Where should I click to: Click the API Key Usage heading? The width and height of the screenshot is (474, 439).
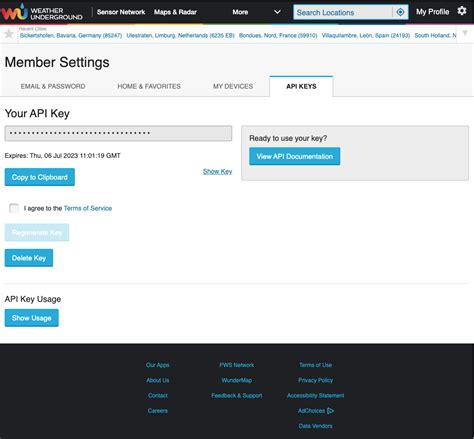point(33,299)
